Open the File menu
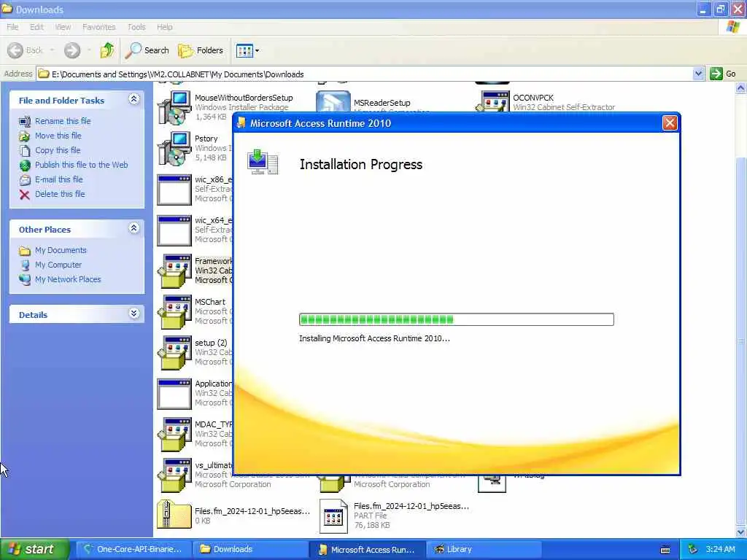 [x=12, y=27]
